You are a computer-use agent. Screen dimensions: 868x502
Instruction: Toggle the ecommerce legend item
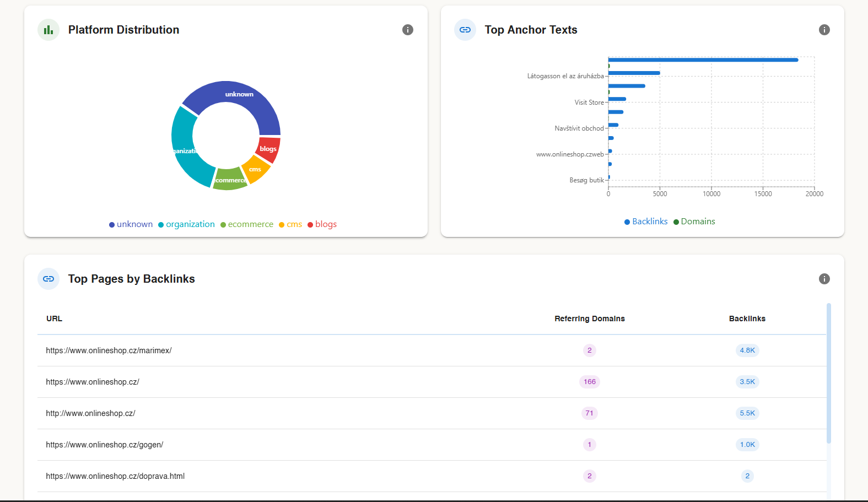point(247,224)
